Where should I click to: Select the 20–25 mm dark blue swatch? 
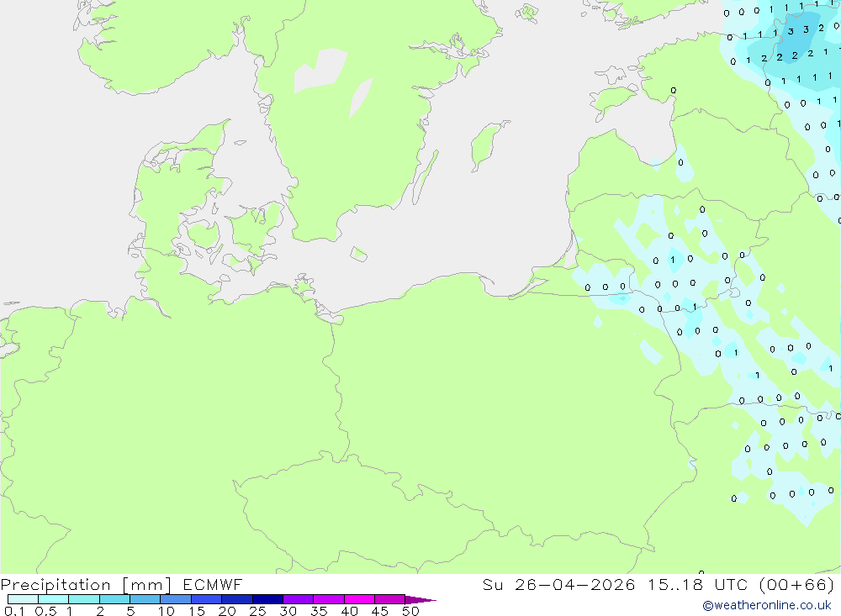(x=237, y=599)
